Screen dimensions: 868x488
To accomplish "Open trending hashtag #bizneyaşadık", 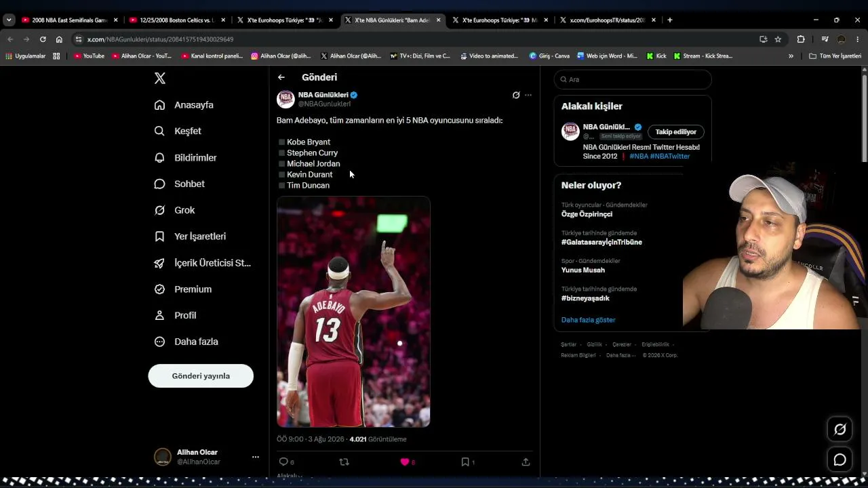I will [x=585, y=298].
